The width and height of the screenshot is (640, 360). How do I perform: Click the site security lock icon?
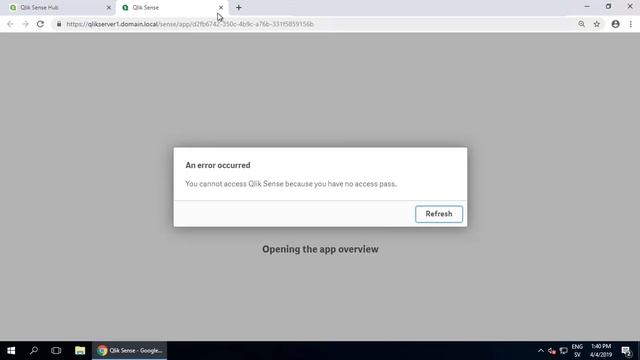click(59, 24)
